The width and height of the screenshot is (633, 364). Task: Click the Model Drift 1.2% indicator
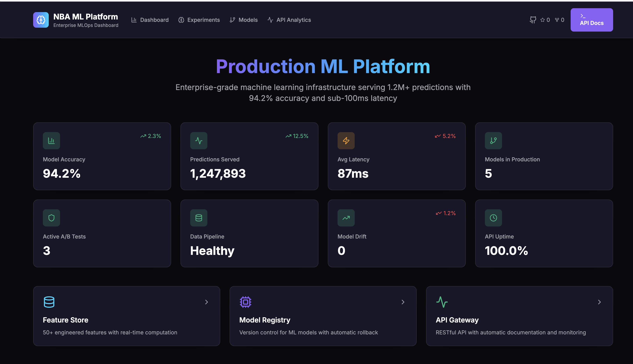coord(446,213)
